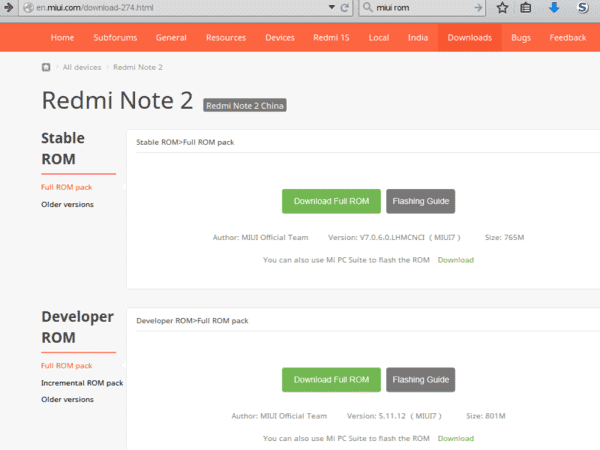Click the browser forward arrow icon
600x450 pixels.
coord(8,7)
